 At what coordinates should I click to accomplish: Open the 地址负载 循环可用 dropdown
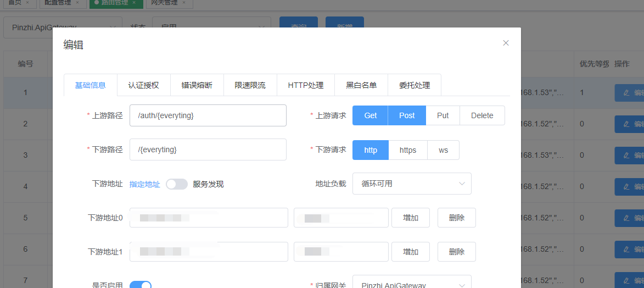pos(412,184)
